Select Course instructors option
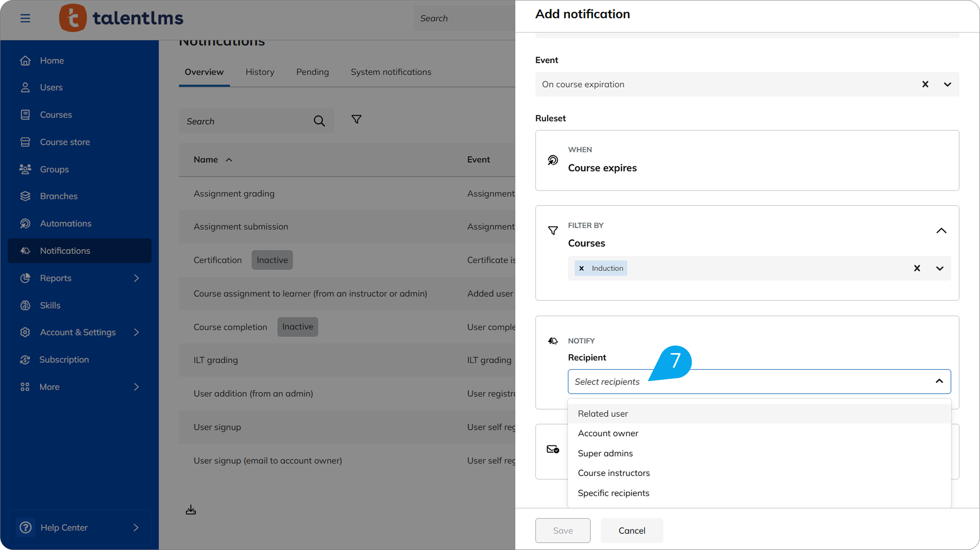This screenshot has width=980, height=550. coord(613,473)
